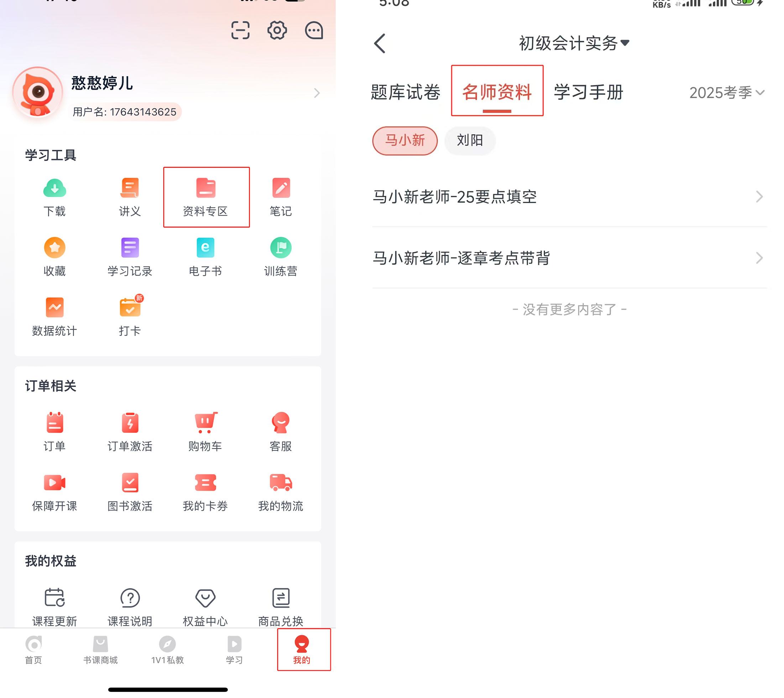Image resolution: width=784 pixels, height=698 pixels.
Task: Switch to the 学习手册 tab
Action: pos(588,93)
